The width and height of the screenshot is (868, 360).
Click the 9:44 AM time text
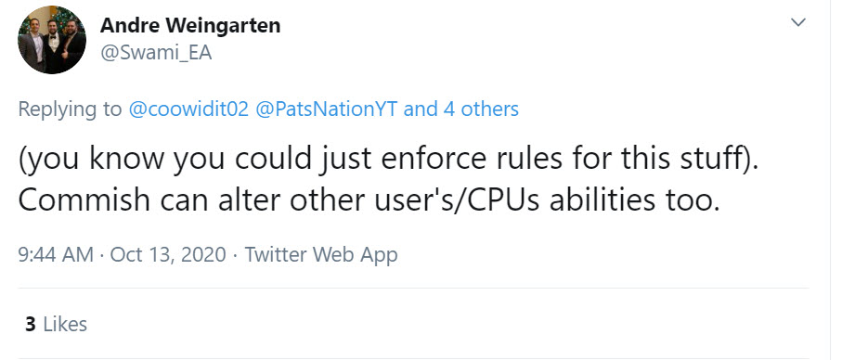click(56, 255)
